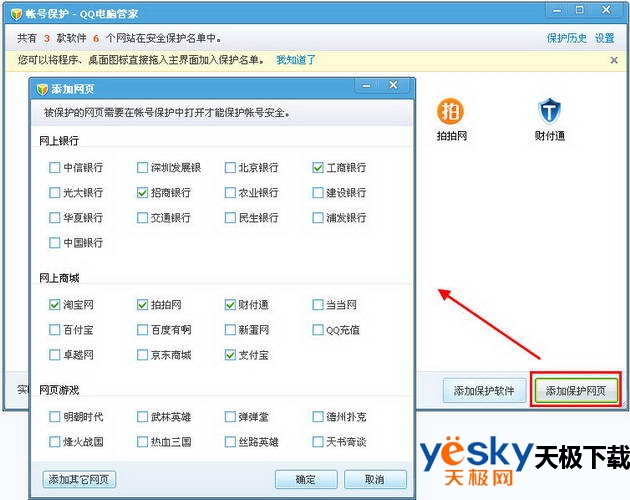Check the 光大银行 checkbox
The image size is (630, 500).
[x=54, y=193]
